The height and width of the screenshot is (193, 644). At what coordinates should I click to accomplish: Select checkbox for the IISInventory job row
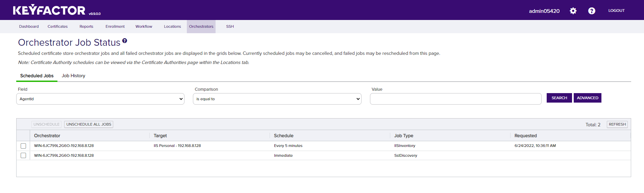coord(23,146)
